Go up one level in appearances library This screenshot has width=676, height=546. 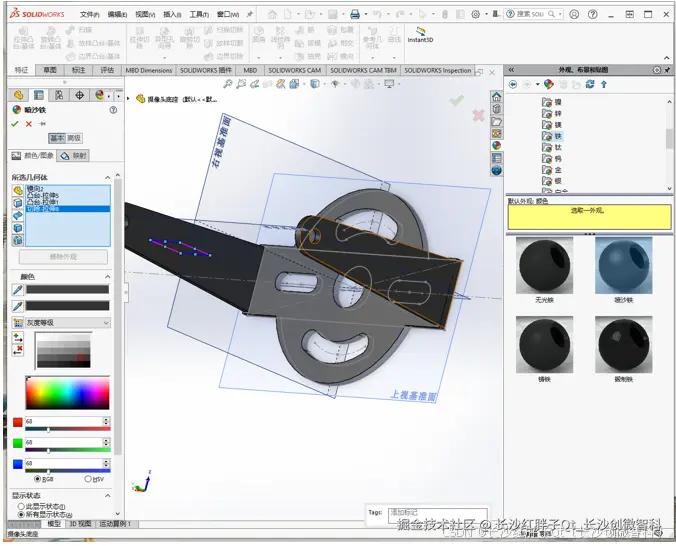[x=604, y=85]
